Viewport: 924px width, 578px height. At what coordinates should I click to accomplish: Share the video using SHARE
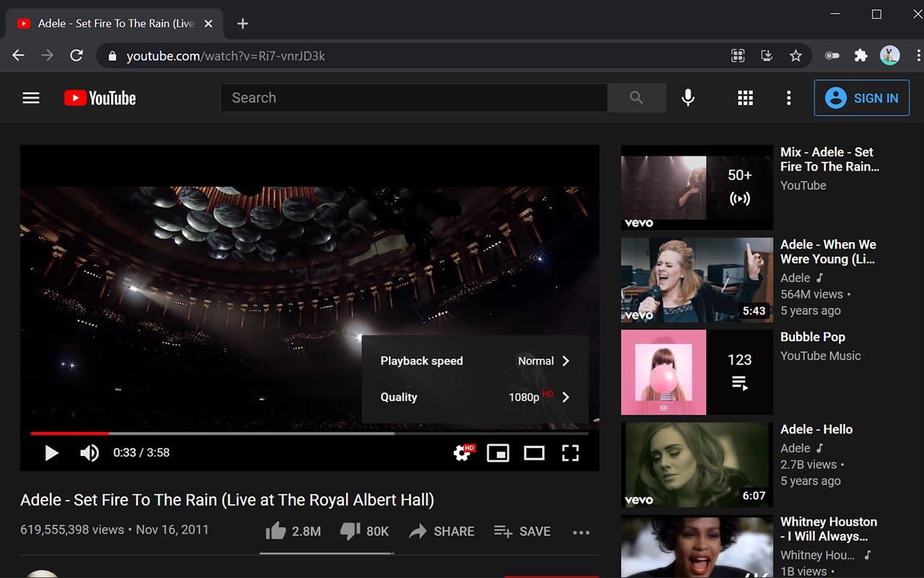[x=442, y=531]
